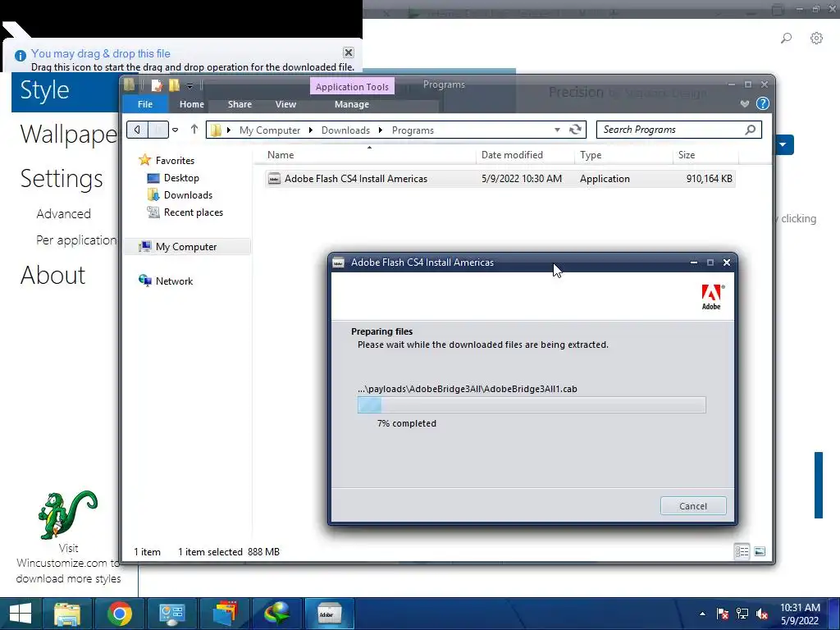Select Downloads in the breadcrumb path

coord(345,130)
